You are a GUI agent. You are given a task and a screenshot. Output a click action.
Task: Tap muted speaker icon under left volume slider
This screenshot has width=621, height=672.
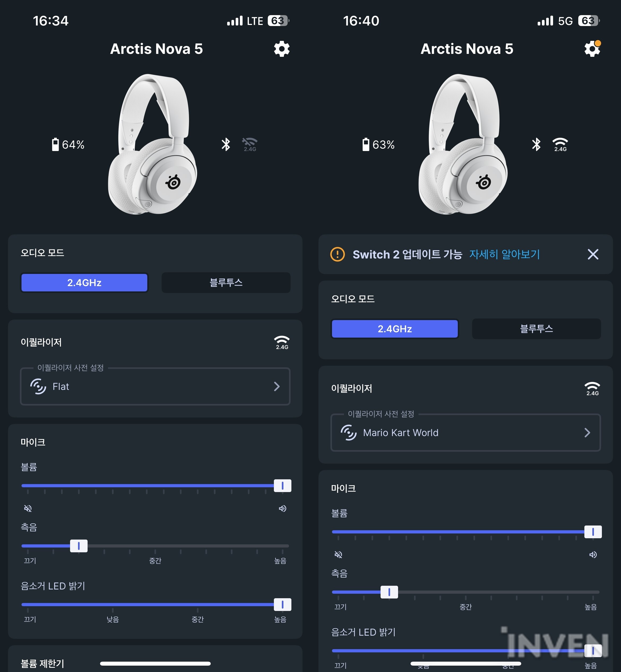pyautogui.click(x=28, y=508)
